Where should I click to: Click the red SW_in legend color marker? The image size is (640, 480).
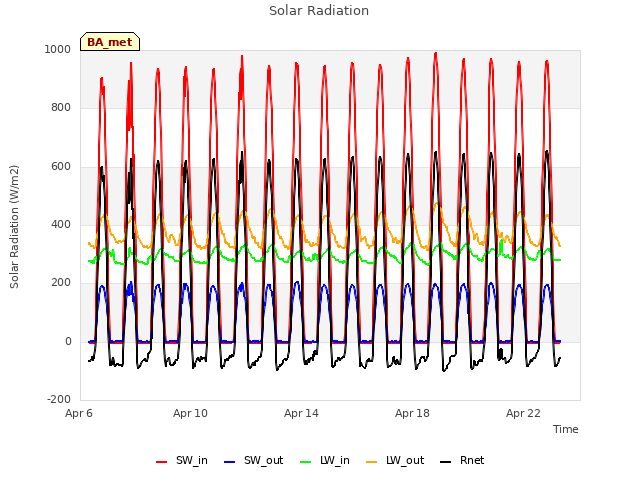click(x=162, y=462)
